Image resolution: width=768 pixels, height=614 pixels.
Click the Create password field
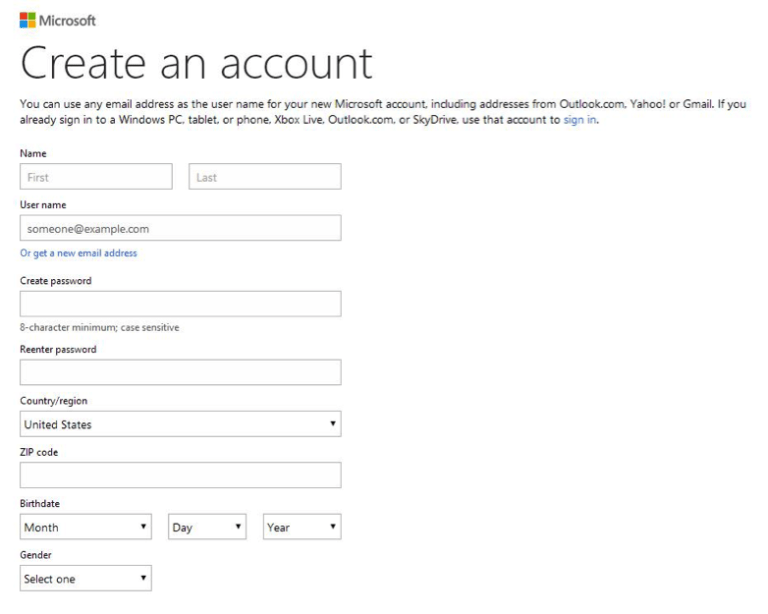181,304
